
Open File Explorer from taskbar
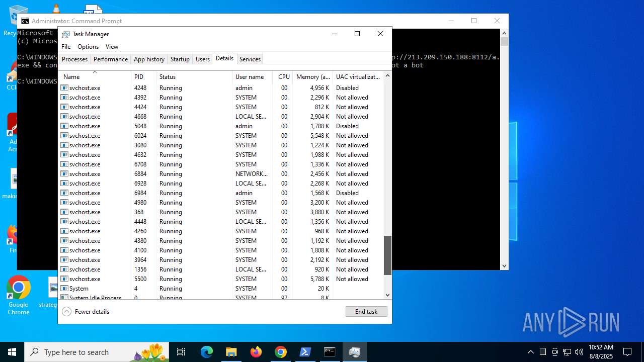(231, 352)
